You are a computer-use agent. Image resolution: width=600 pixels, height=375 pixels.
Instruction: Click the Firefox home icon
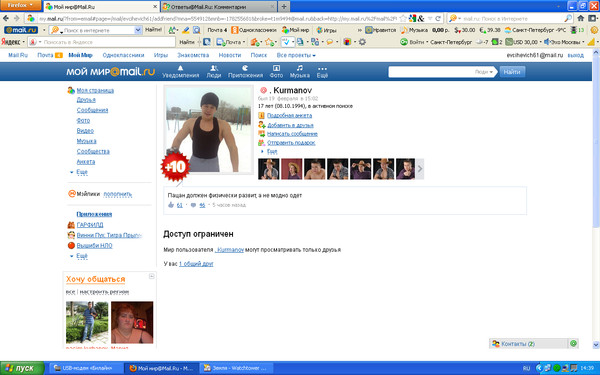pyautogui.click(x=580, y=18)
